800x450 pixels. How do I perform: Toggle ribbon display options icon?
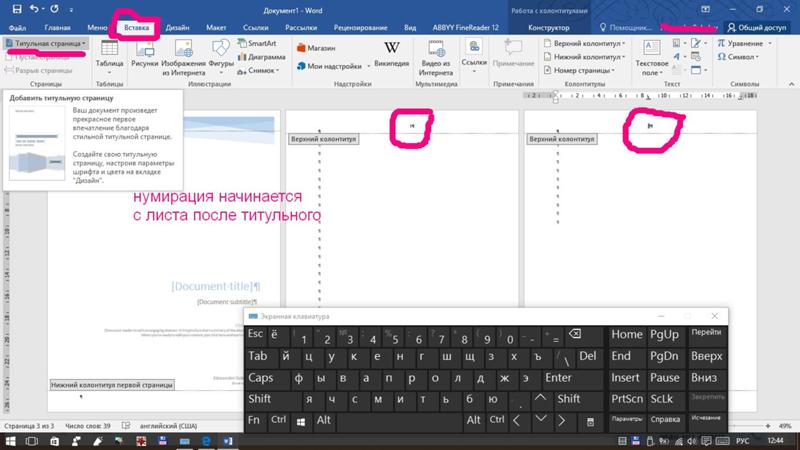(x=705, y=9)
